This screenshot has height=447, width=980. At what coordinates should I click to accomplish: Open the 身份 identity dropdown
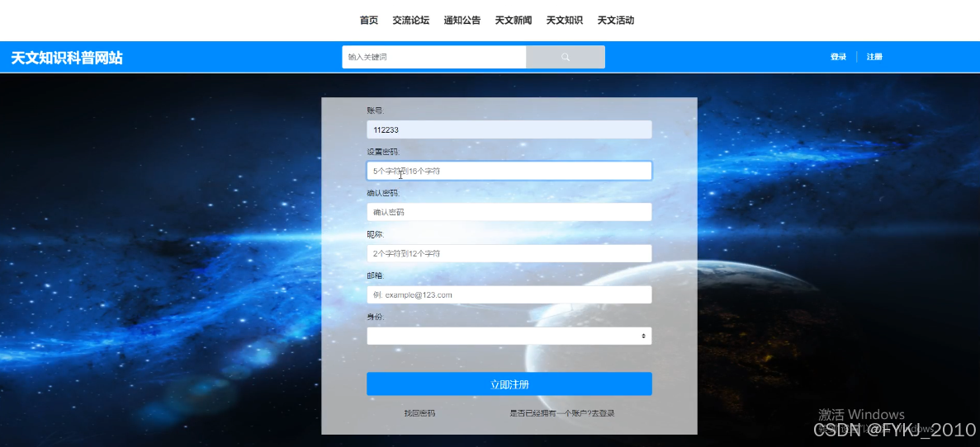tap(509, 336)
